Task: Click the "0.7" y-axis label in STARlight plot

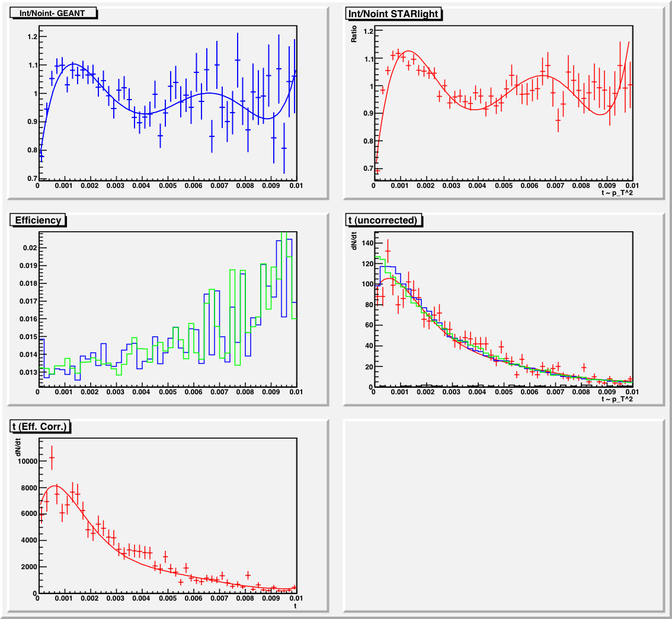Action: (367, 169)
